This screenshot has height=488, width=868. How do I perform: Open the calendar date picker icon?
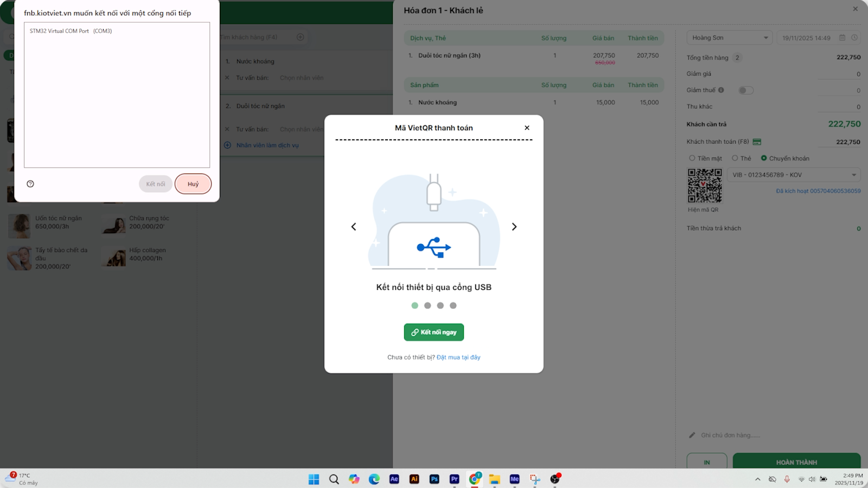click(843, 38)
